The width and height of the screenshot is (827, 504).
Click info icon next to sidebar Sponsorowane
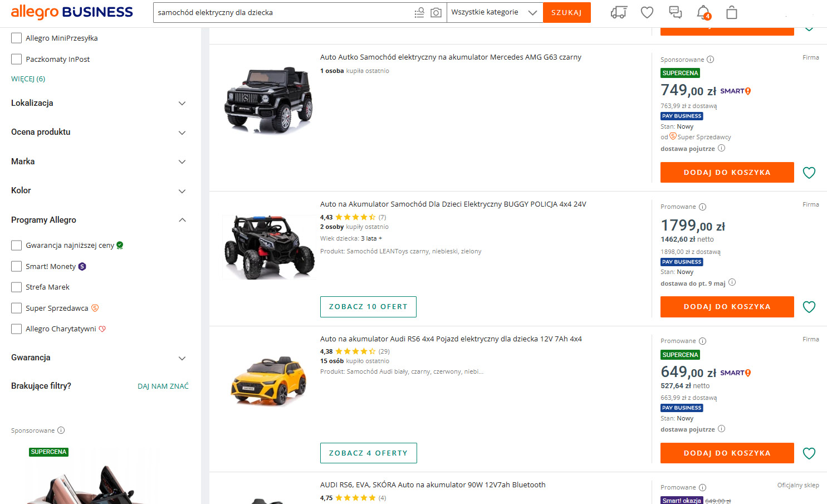(x=61, y=430)
